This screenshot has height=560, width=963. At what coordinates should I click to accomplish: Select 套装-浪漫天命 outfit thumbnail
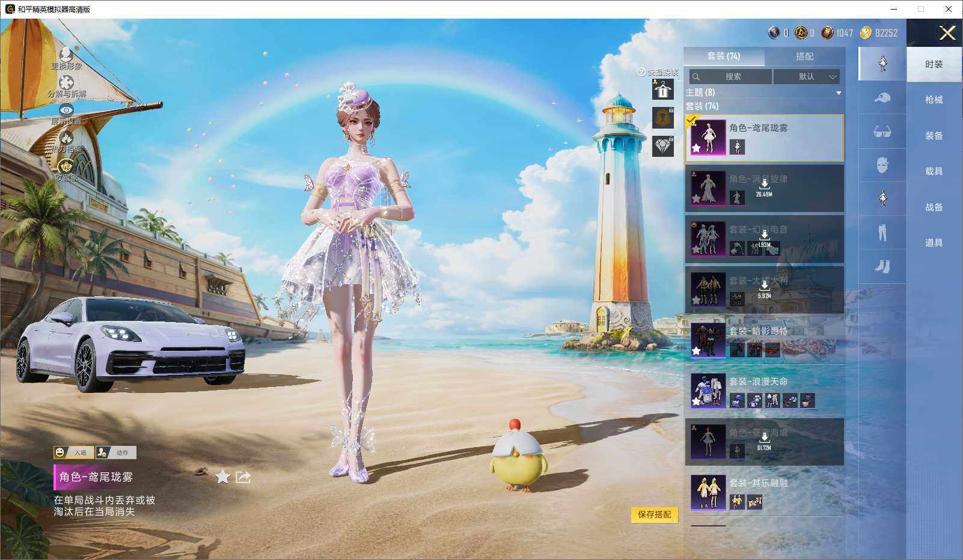coord(708,391)
